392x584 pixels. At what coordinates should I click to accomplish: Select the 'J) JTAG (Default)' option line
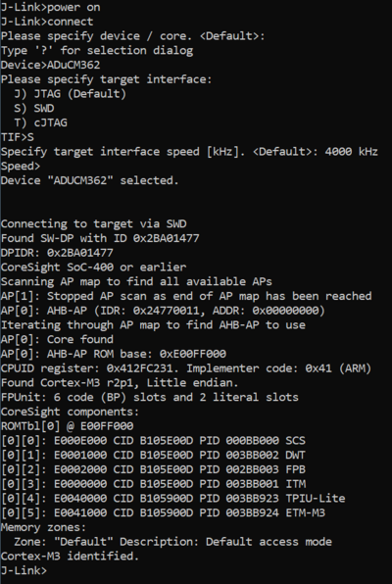[70, 94]
